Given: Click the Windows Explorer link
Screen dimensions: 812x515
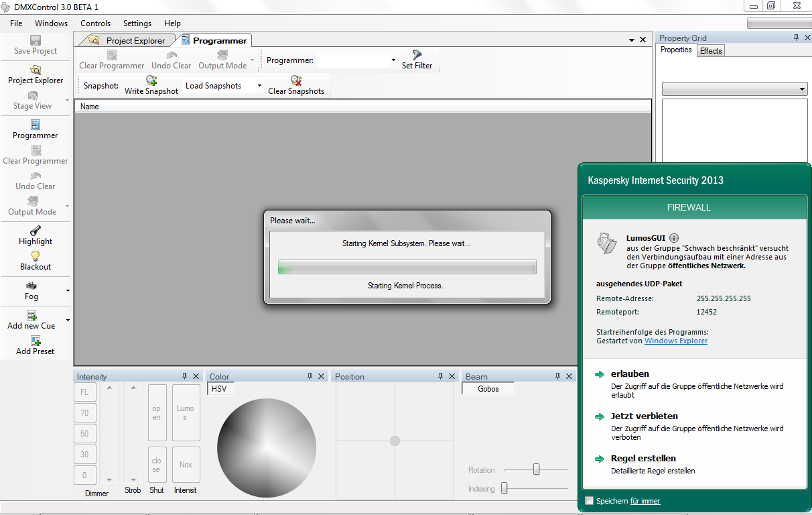Looking at the screenshot, I should coord(675,341).
